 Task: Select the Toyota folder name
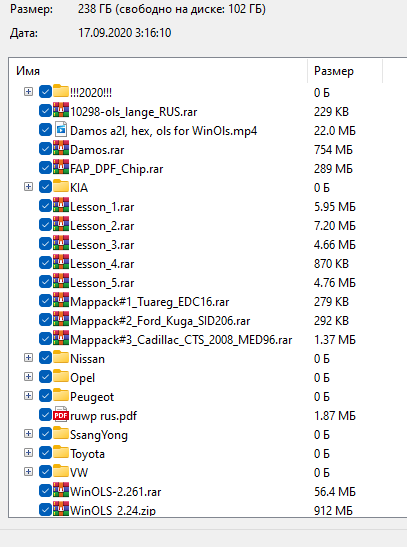[x=87, y=454]
